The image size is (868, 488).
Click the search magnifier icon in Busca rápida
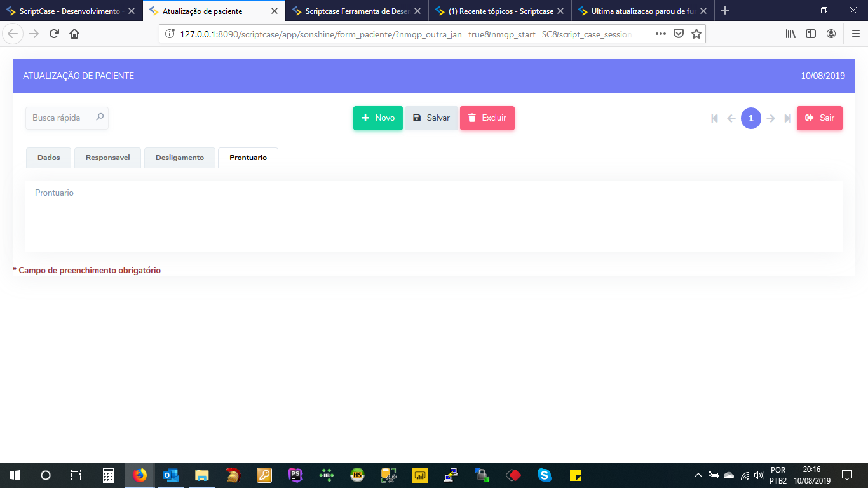[x=100, y=118]
